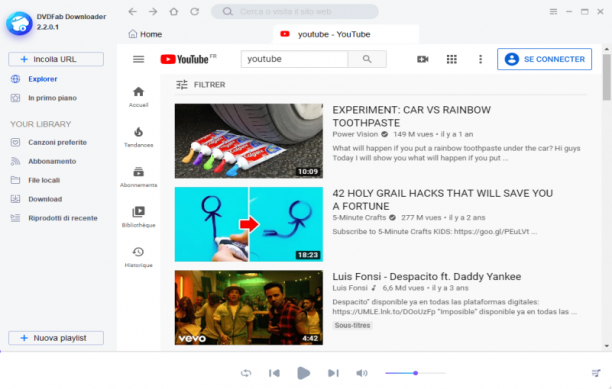The width and height of the screenshot is (612, 389).
Task: Open FILTRER search filters
Action: click(201, 85)
